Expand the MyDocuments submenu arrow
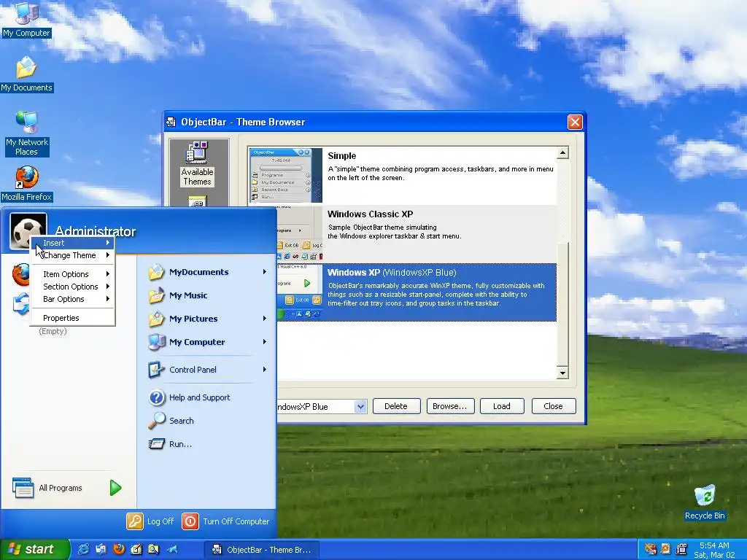The height and width of the screenshot is (560, 747). tap(264, 272)
